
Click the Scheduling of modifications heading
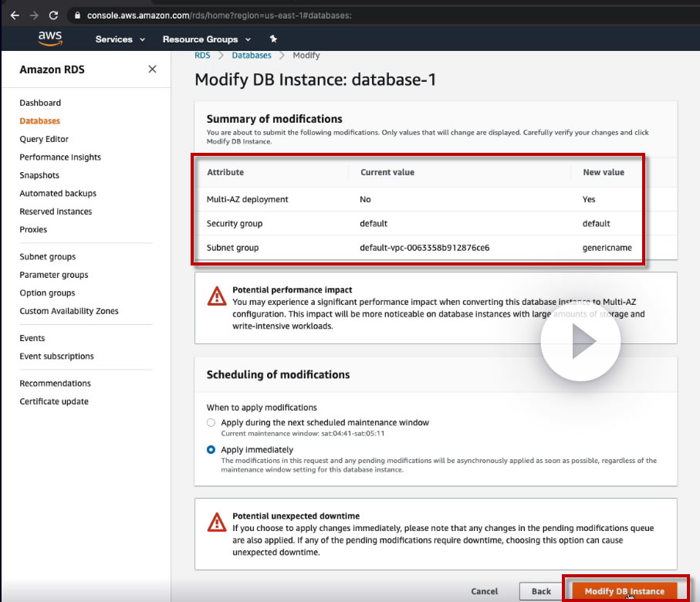278,374
